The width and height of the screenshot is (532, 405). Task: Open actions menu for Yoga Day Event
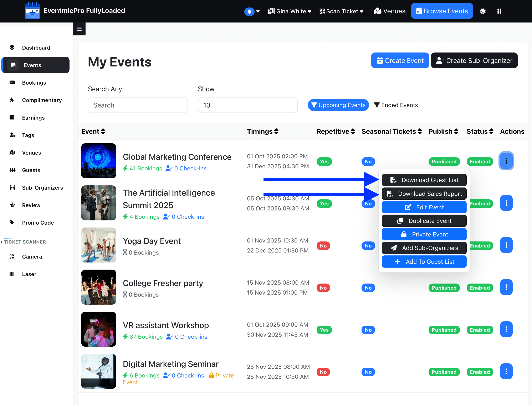click(x=506, y=245)
